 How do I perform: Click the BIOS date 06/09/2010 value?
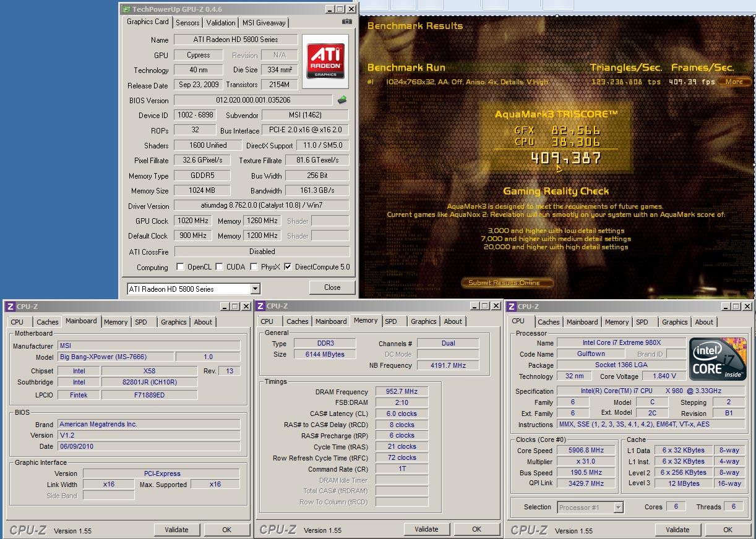pos(148,446)
